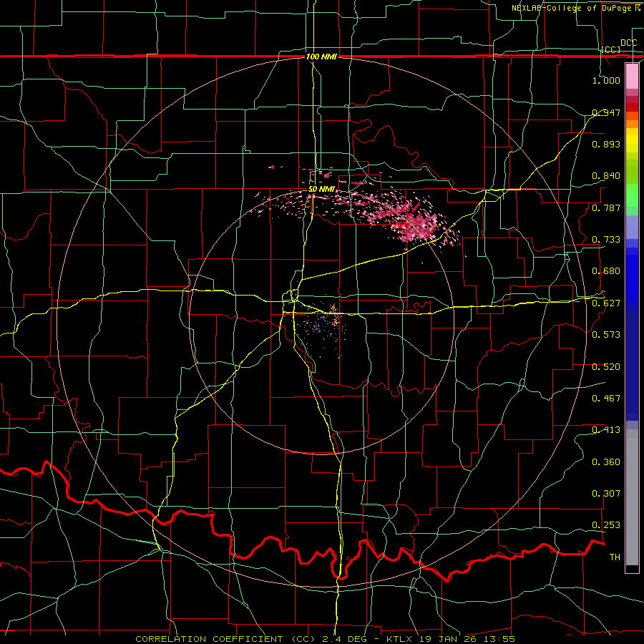Click the 0.253 scale value

606,525
